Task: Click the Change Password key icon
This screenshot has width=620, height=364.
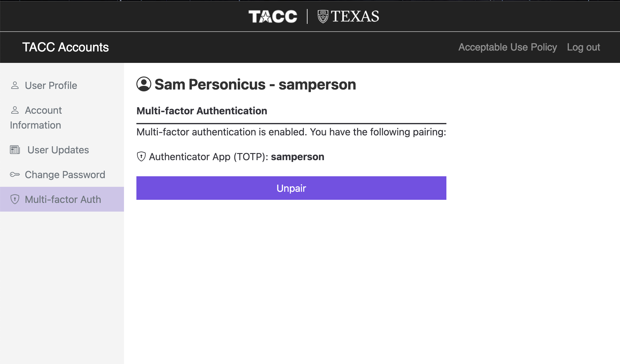Action: coord(15,175)
